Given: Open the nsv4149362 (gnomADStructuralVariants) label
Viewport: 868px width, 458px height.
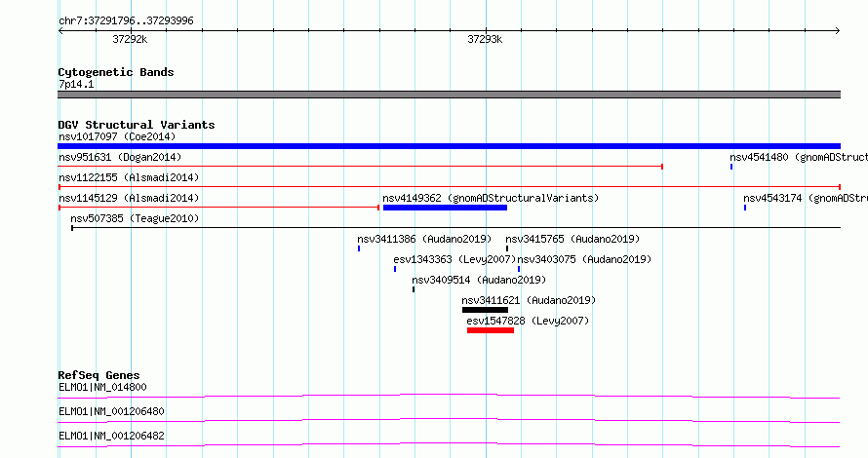Looking at the screenshot, I should click(x=491, y=198).
